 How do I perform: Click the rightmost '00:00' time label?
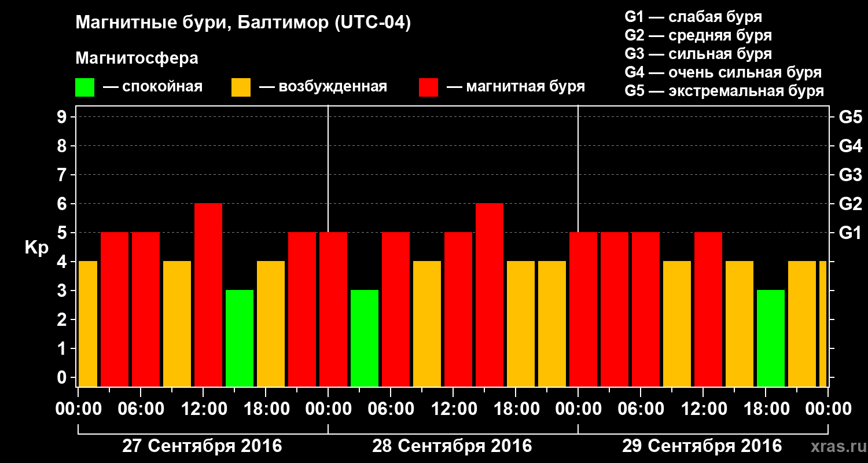pos(828,409)
